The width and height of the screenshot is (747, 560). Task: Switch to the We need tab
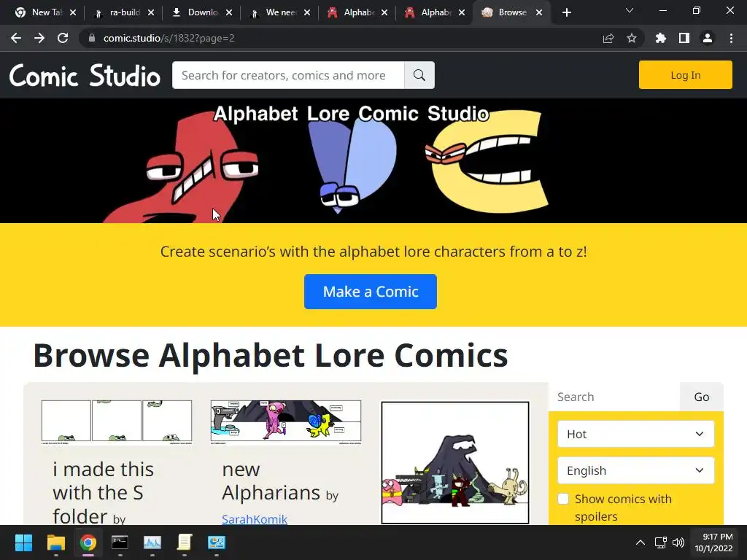coord(275,12)
